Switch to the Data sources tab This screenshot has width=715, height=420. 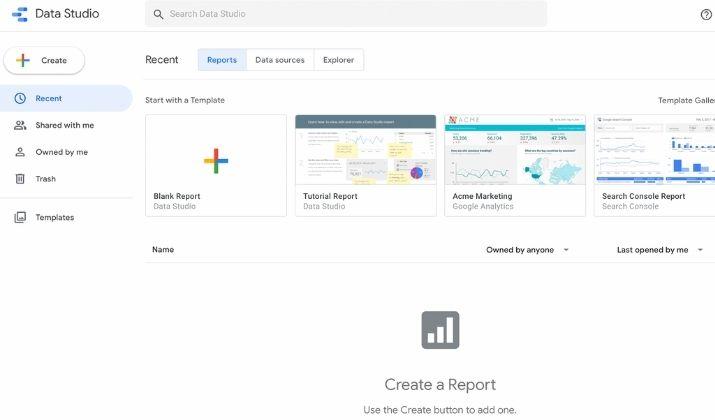point(280,60)
